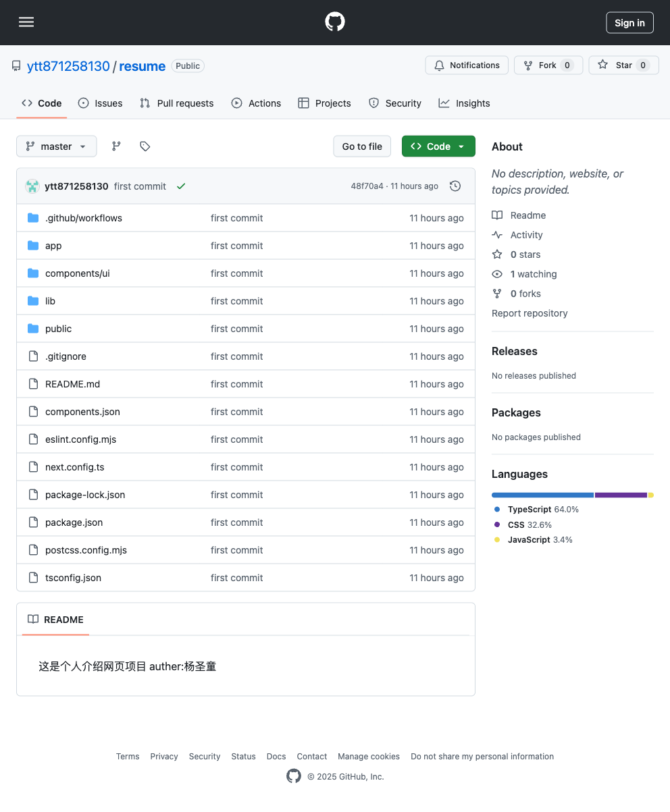Click the purple CSS segment of language bar
Viewport: 670px width, 812px height.
pyautogui.click(x=621, y=495)
